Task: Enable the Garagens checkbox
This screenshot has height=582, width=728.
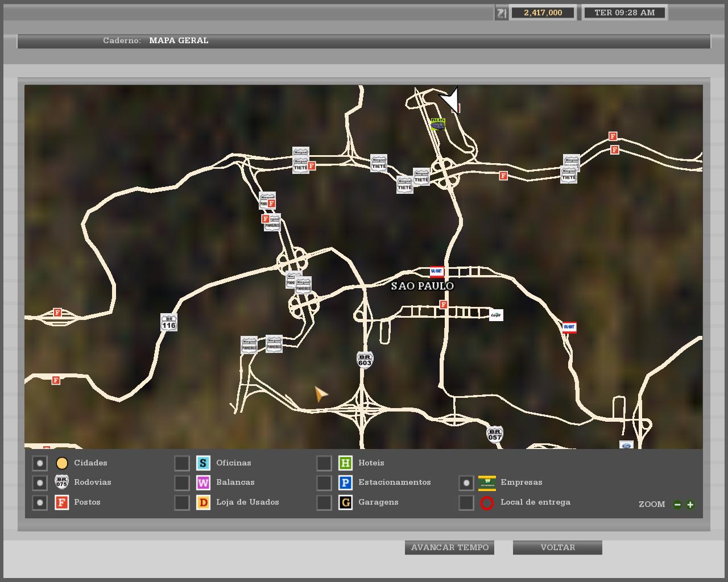Action: pos(324,502)
